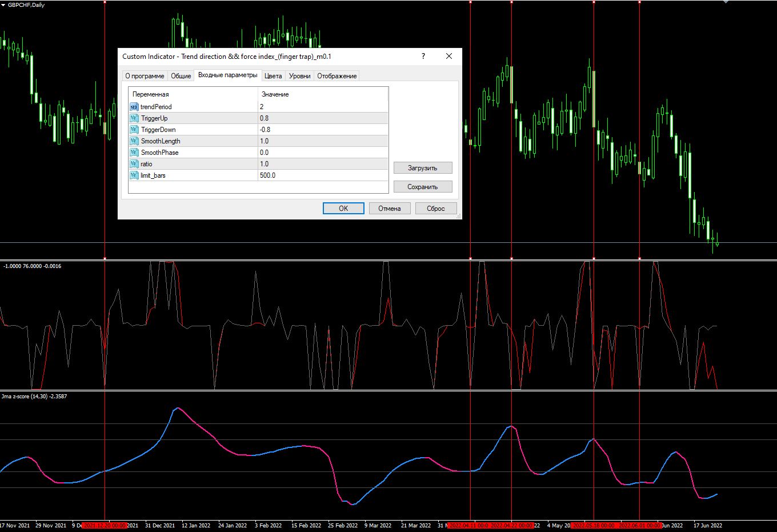Select the TriggerUp value field 0.8
The image size is (777, 532).
coord(323,118)
